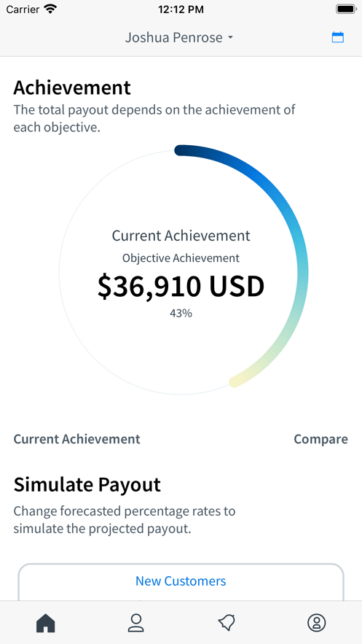
Task: Tap the 43% percentage label
Action: coord(181,314)
